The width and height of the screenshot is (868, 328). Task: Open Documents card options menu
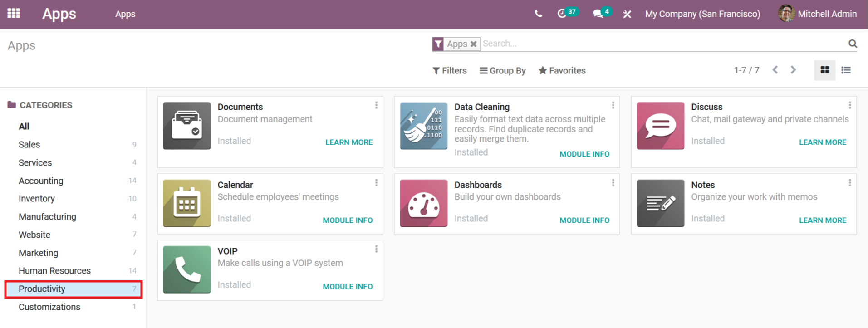[x=376, y=105]
